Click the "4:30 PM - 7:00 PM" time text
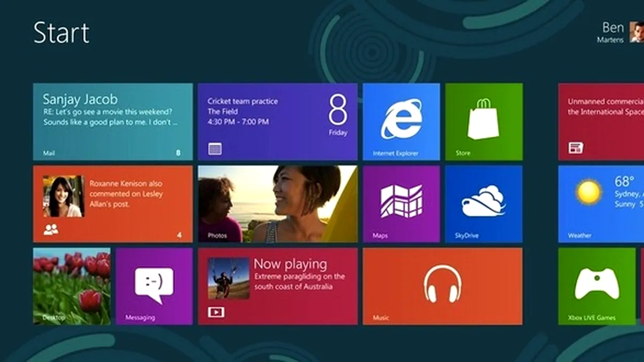Viewport: 644px width, 362px height. tap(238, 122)
